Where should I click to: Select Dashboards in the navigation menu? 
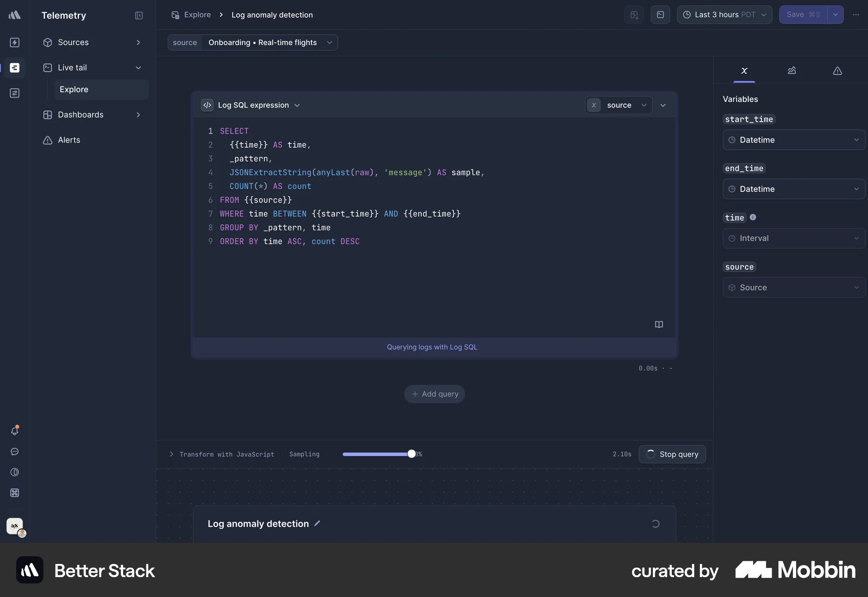[x=80, y=115]
